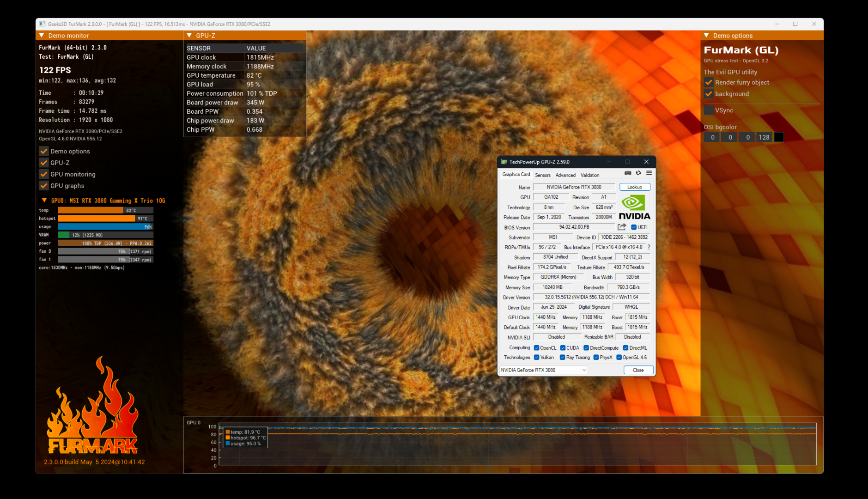Click the Device ID value field
868x499 pixels.
coord(624,237)
